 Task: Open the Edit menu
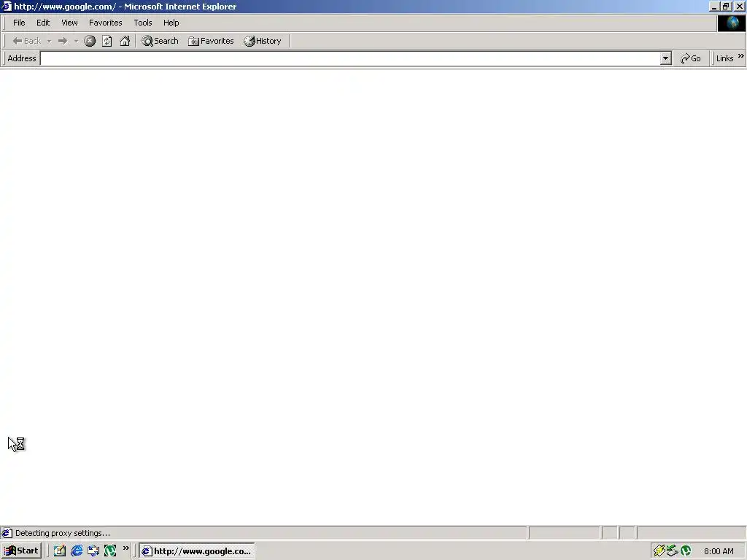click(43, 23)
